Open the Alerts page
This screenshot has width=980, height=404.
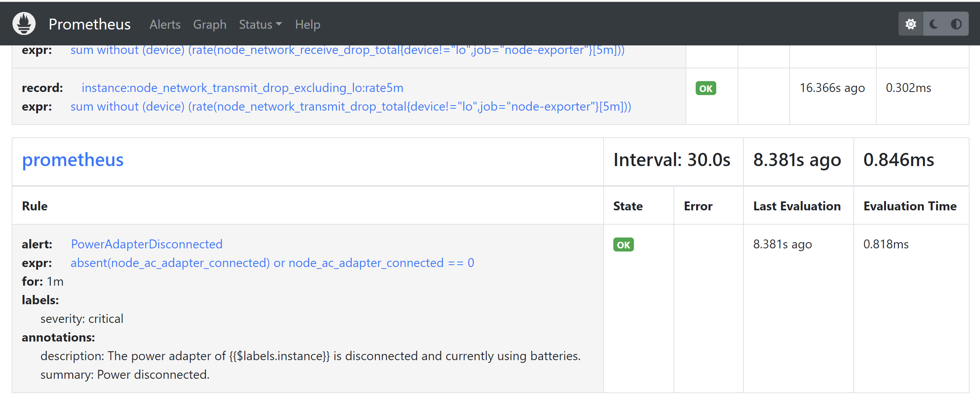165,24
